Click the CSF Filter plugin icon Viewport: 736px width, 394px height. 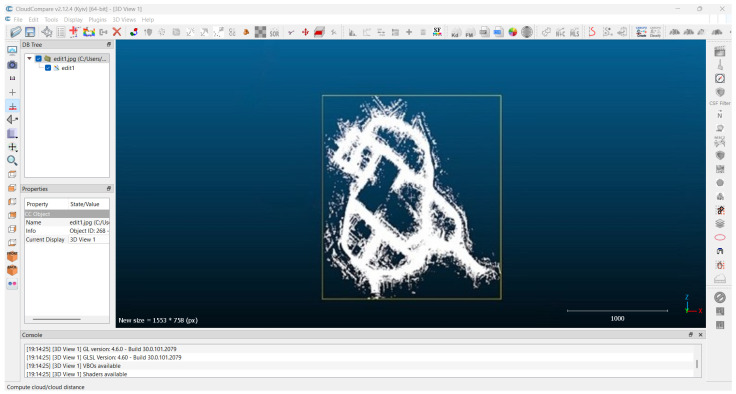pyautogui.click(x=720, y=92)
